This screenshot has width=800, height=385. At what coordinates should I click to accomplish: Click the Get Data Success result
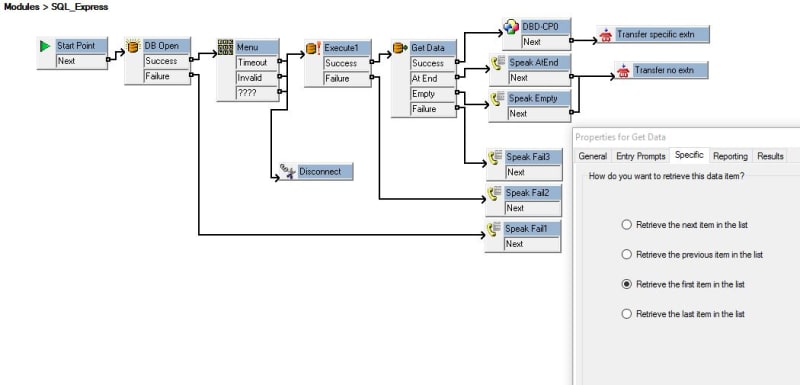433,63
